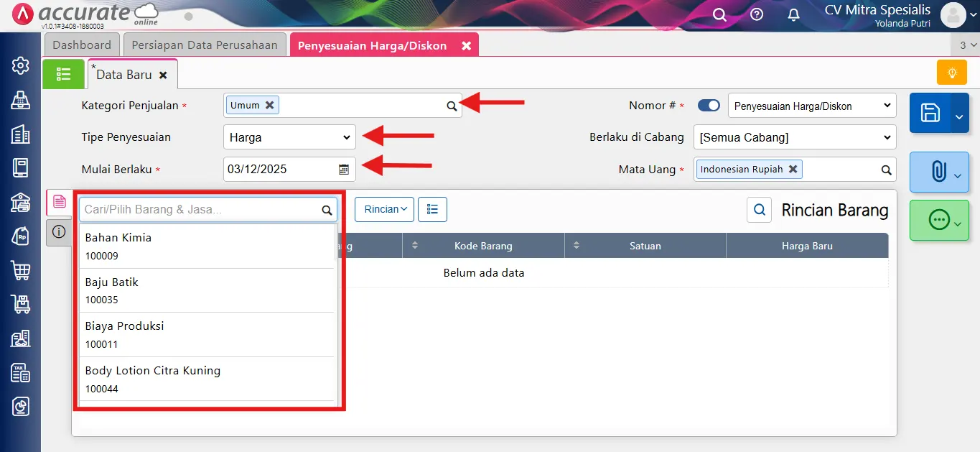Open the help question mark icon
Viewport: 980px width, 452px height.
pyautogui.click(x=757, y=14)
